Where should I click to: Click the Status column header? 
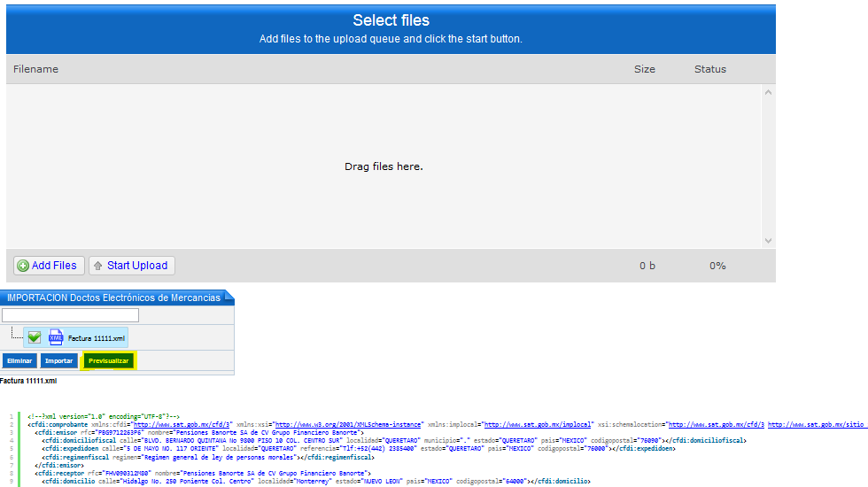[x=710, y=69]
